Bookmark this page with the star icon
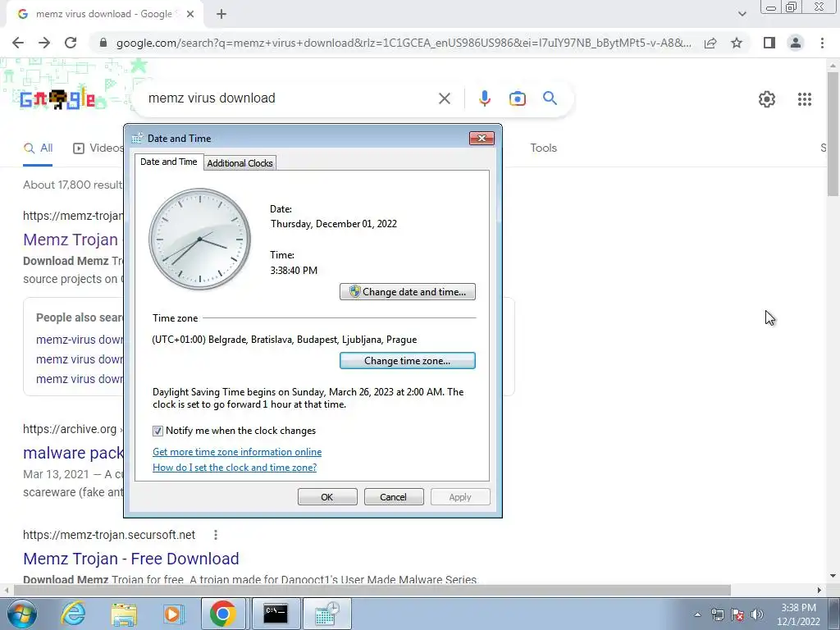840x630 pixels. coord(737,43)
